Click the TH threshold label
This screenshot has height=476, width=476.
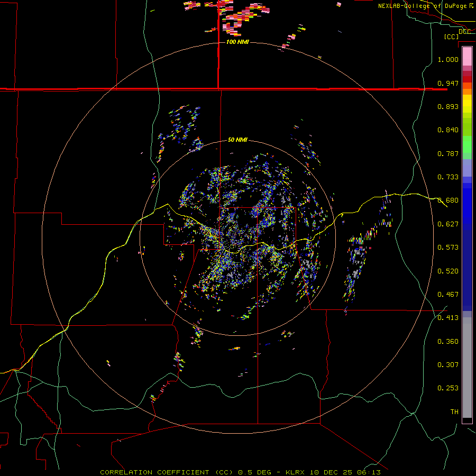(x=454, y=412)
